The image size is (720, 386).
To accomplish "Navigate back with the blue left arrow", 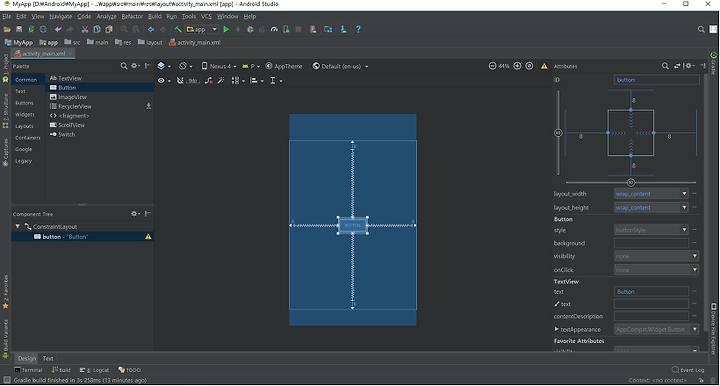I will pos(151,29).
